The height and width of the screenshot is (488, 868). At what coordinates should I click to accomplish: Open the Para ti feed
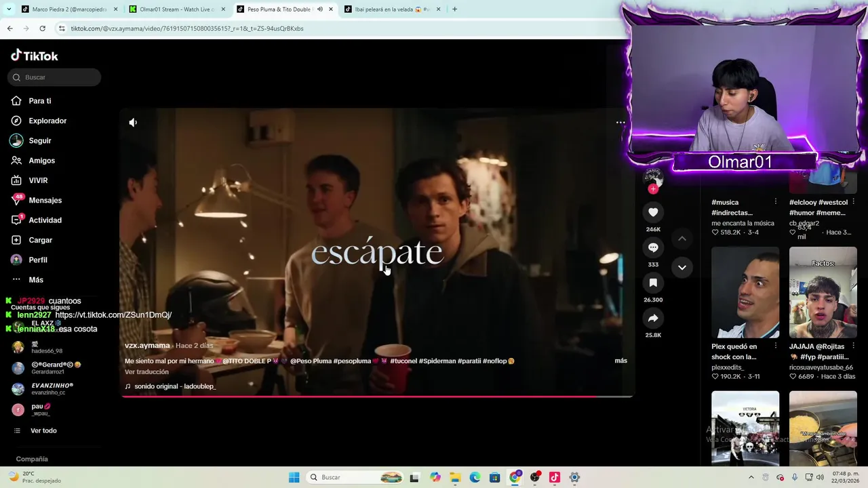40,101
